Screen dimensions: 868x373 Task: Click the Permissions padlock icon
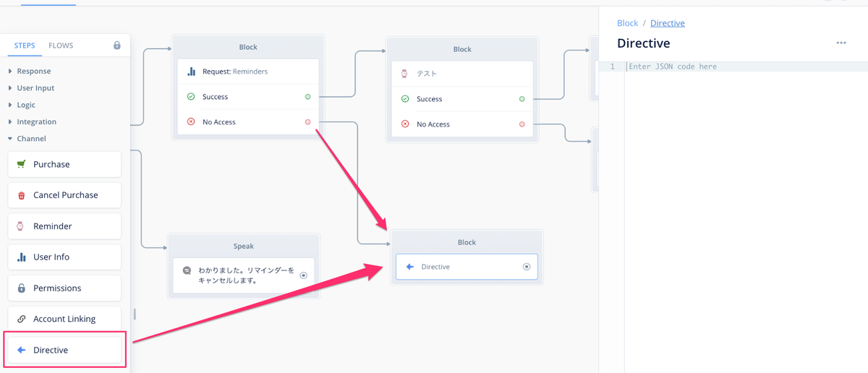pos(21,288)
